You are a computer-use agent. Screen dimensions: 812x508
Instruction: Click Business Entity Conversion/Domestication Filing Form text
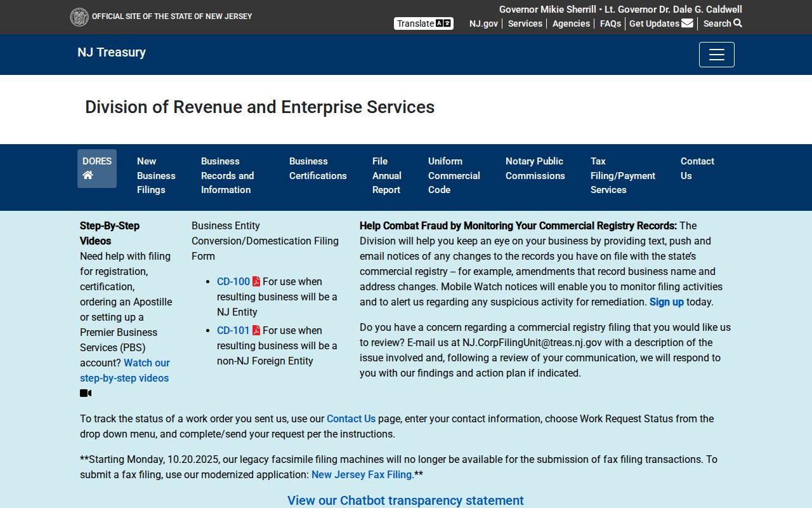point(265,241)
